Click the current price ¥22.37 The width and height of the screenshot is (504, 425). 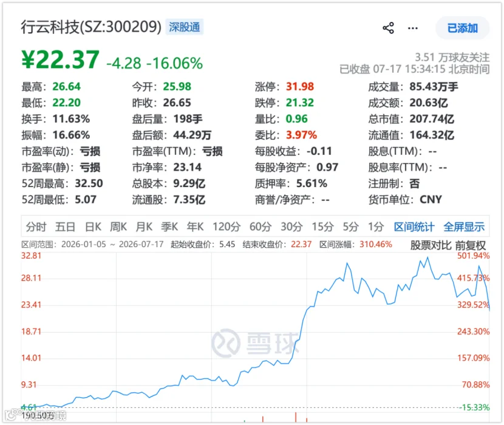click(61, 59)
